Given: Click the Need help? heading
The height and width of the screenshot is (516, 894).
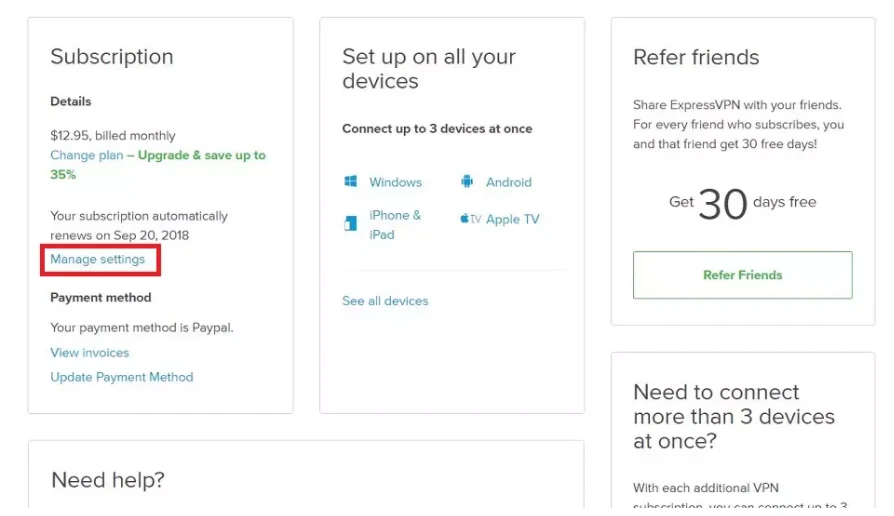Looking at the screenshot, I should [x=108, y=480].
